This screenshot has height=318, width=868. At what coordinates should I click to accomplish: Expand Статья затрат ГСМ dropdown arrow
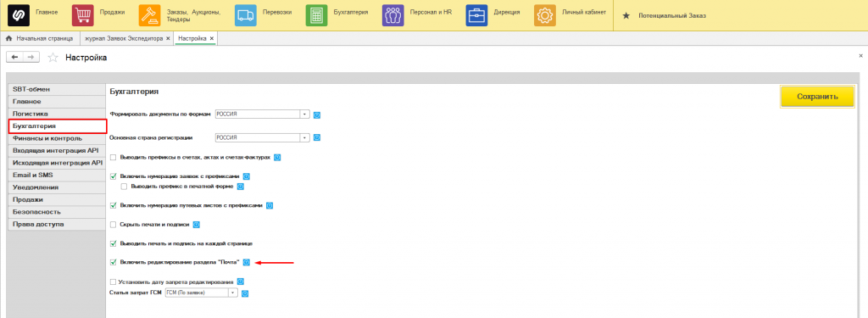click(x=233, y=293)
